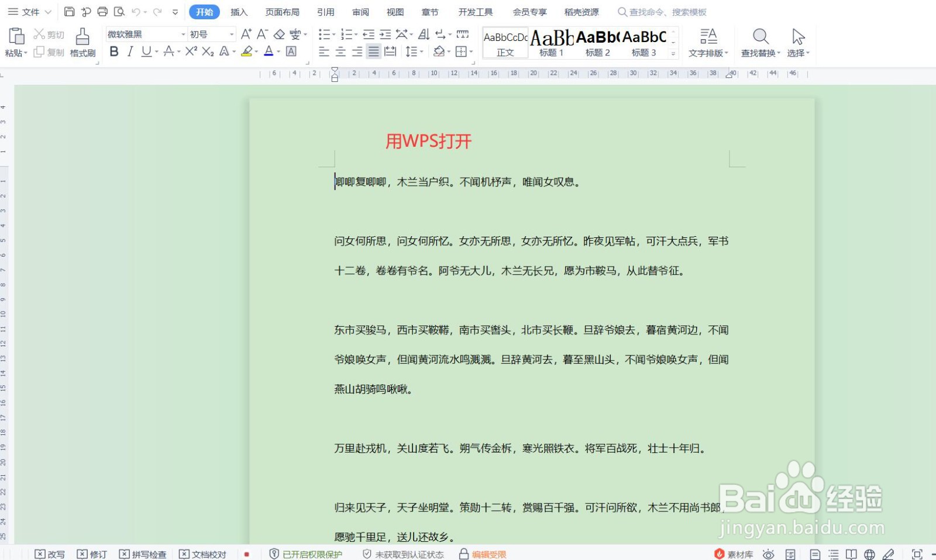Apply distributed alignment
Image resolution: width=936 pixels, height=560 pixels.
[x=390, y=51]
